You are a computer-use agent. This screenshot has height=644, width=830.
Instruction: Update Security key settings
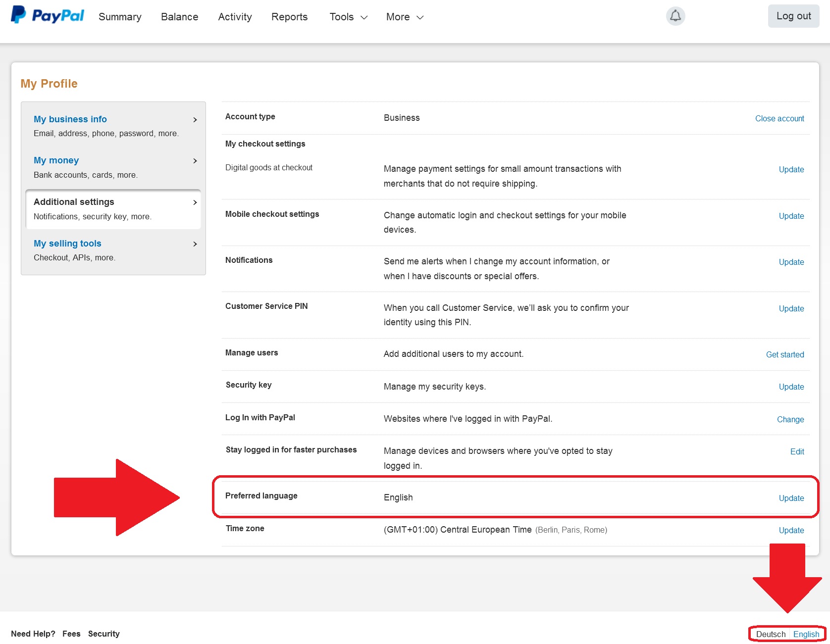pyautogui.click(x=791, y=387)
